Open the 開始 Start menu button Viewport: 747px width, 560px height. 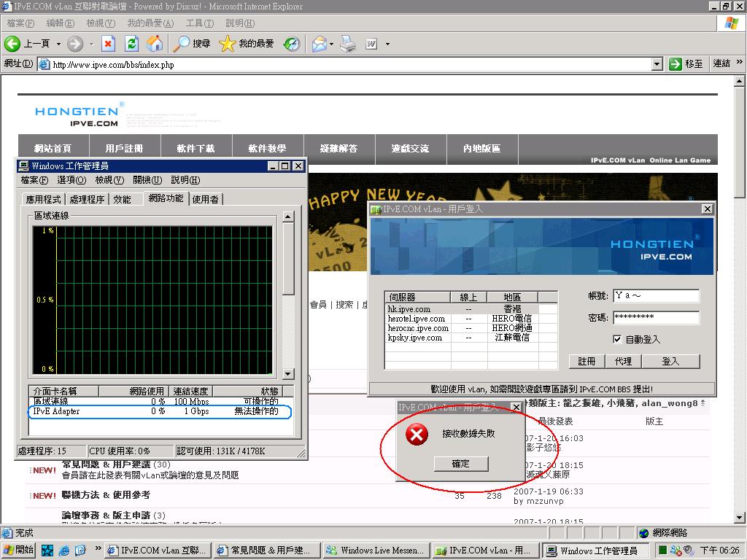tap(19, 550)
